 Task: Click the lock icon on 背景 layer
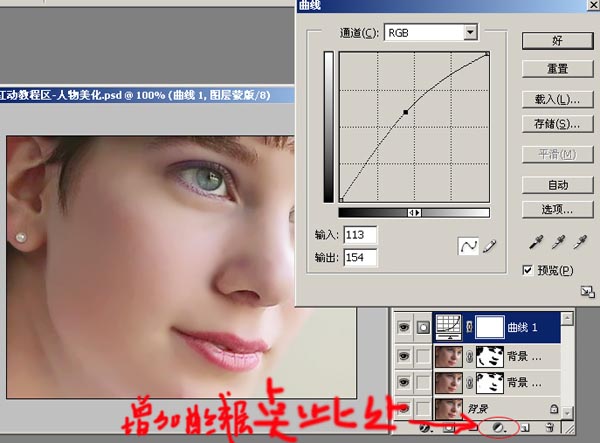coord(554,409)
